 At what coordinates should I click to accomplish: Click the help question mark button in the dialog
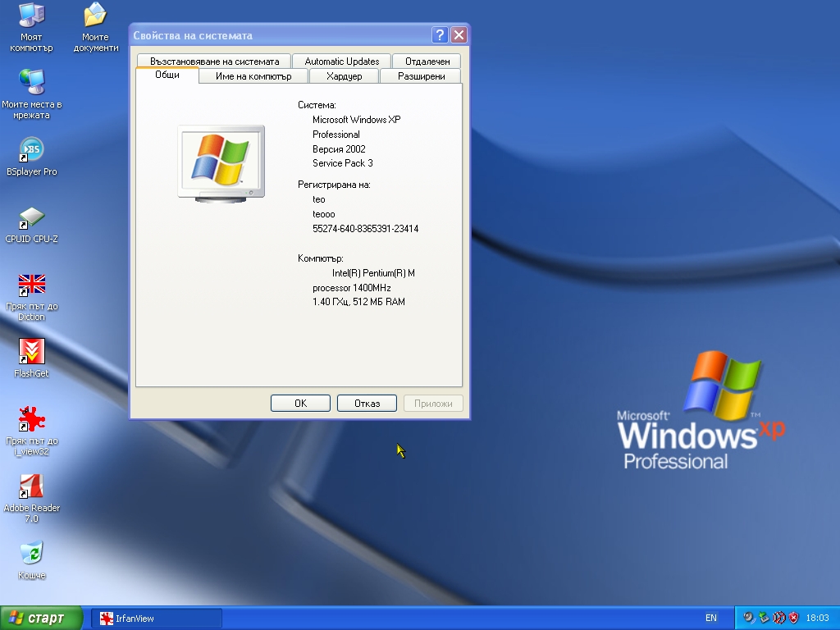(x=440, y=35)
